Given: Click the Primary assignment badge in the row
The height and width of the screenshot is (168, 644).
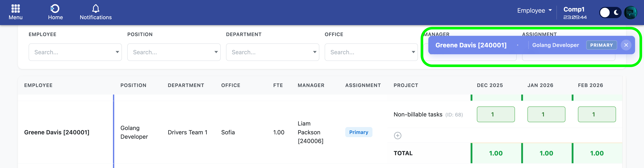Looking at the screenshot, I should pos(359,132).
